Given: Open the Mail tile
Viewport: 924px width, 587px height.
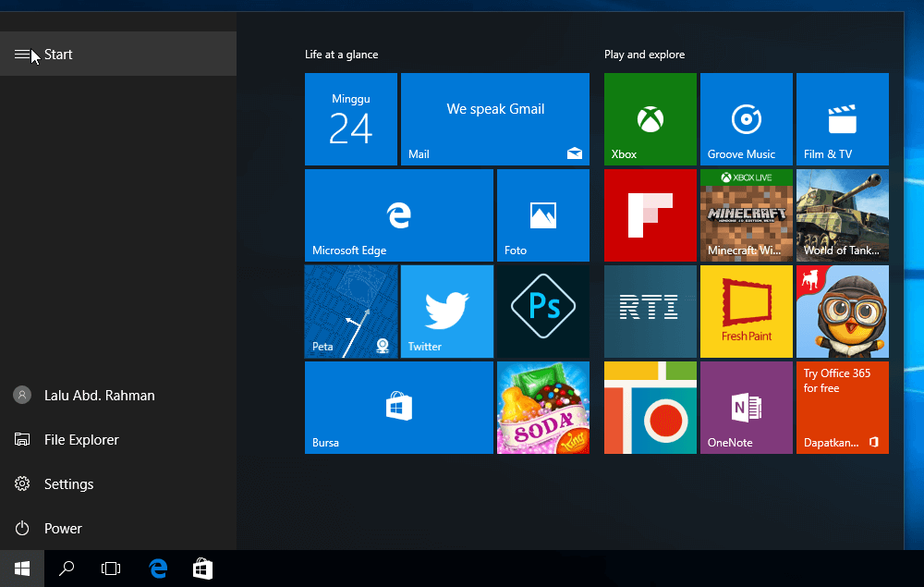Looking at the screenshot, I should 495,119.
